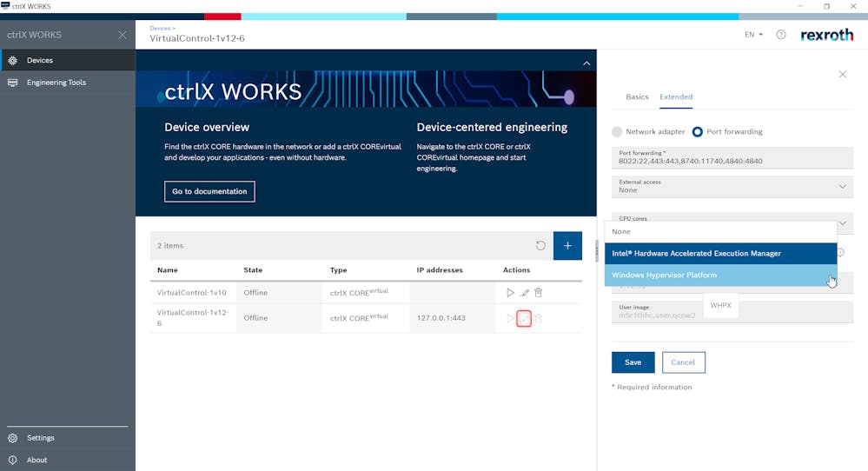Open help via the question mark icon
The image size is (868, 471).
click(x=780, y=34)
